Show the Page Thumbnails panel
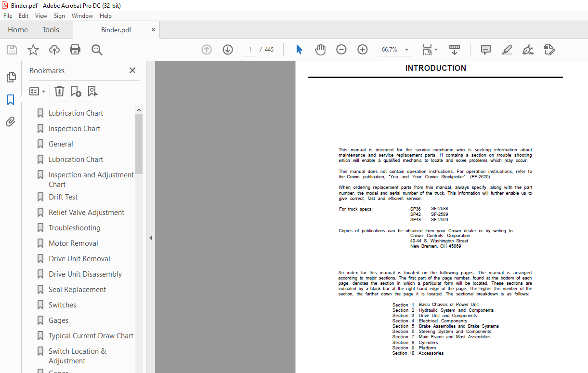Screen dimensions: 588x373 pos(11,77)
